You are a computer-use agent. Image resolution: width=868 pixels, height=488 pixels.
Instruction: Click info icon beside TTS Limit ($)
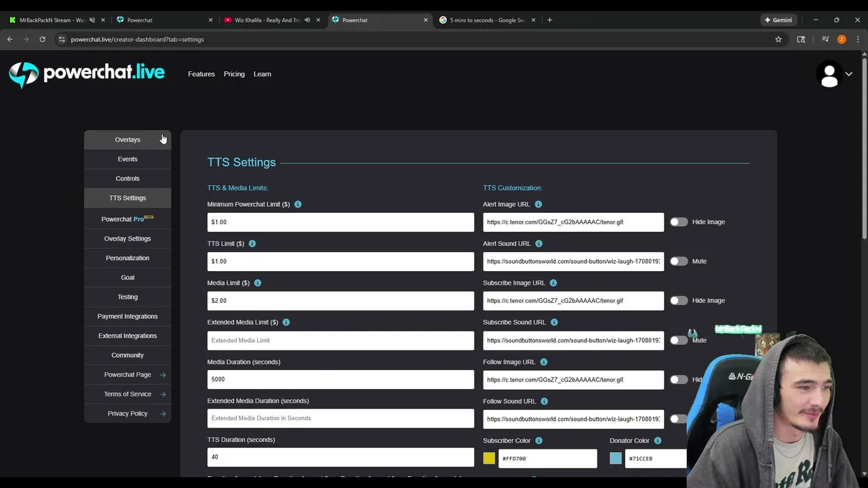click(252, 243)
